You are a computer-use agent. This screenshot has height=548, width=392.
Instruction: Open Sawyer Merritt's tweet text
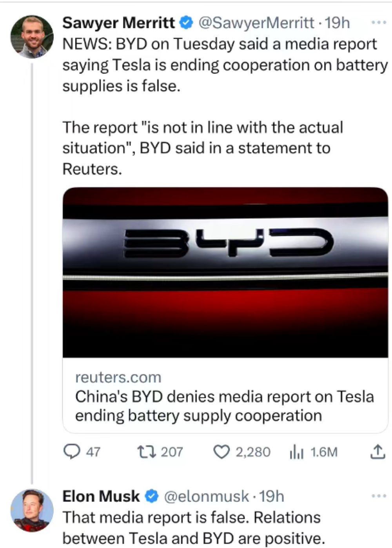pyautogui.click(x=225, y=106)
